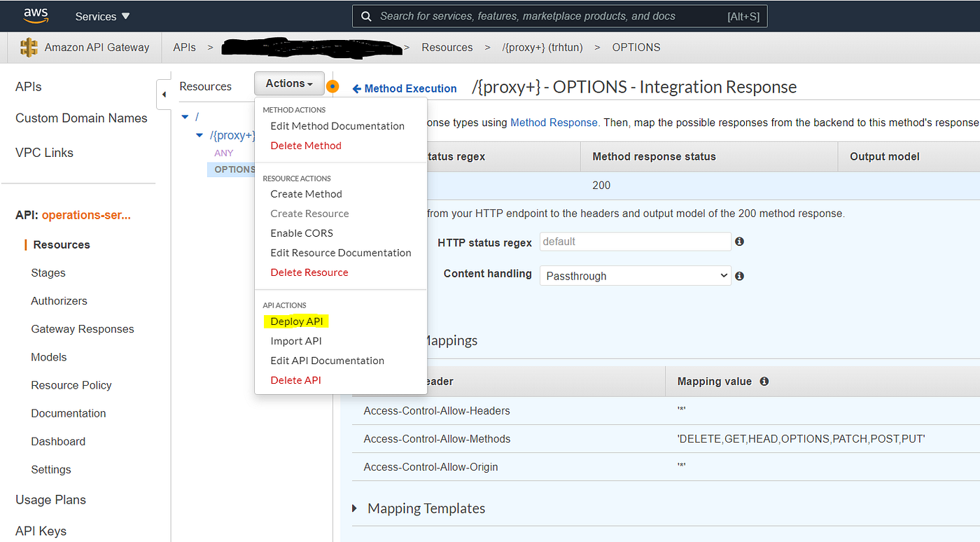Click the search magnifier icon
This screenshot has height=542, width=980.
click(366, 16)
